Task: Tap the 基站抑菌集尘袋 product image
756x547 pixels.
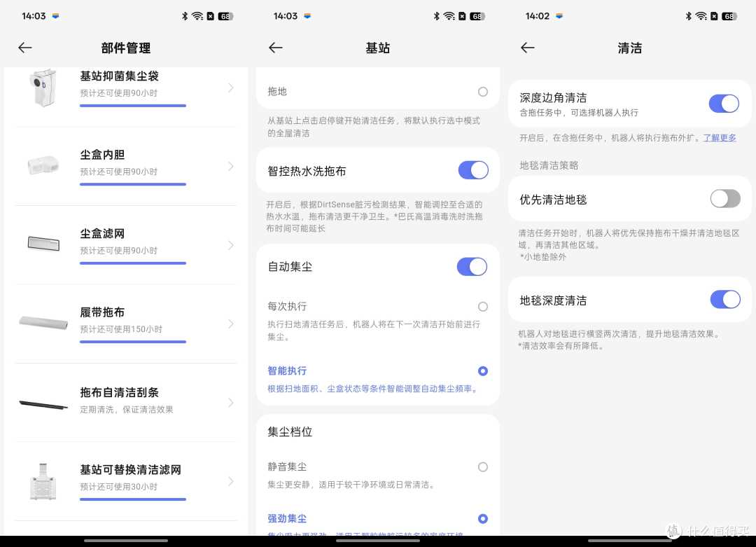Action: (x=43, y=88)
